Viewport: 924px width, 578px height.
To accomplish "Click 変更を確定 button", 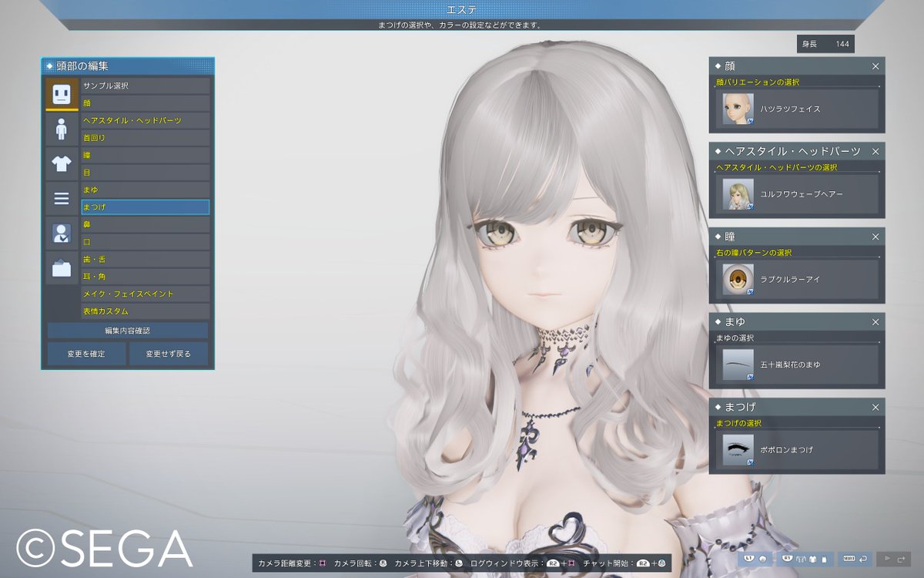I will [86, 354].
